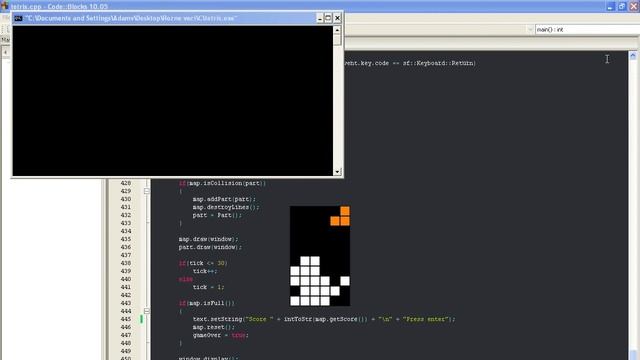Viewport: 640px width, 360px height.
Task: Open the 'main() : int' function dropdown
Action: [x=587, y=29]
